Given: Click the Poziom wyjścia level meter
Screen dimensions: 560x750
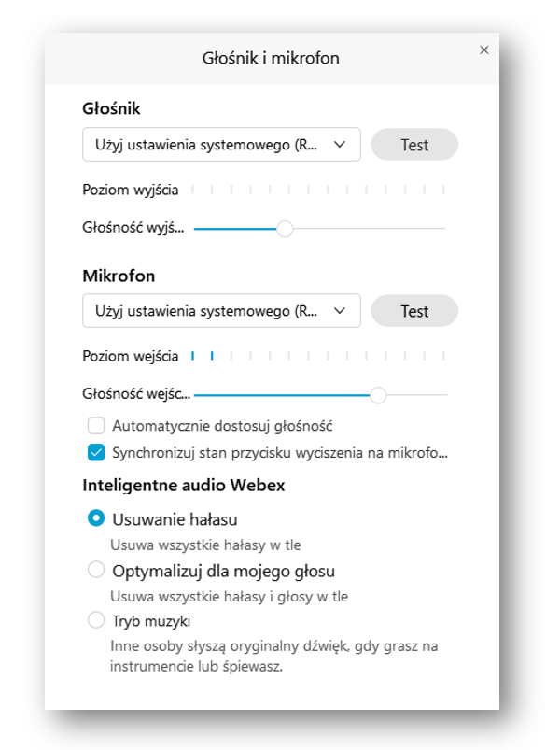Looking at the screenshot, I should [x=318, y=190].
